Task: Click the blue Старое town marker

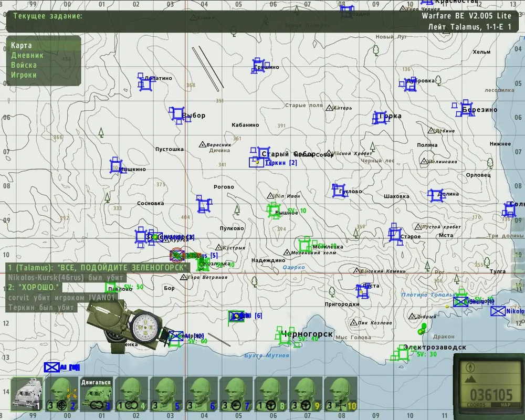Action: tap(395, 234)
